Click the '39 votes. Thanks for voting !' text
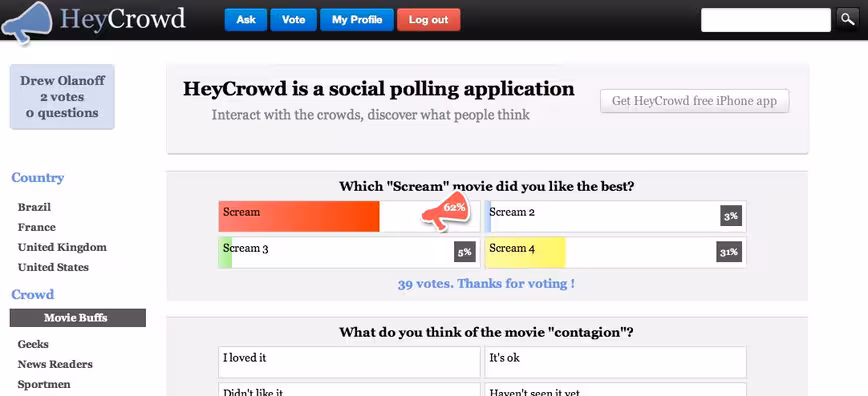This screenshot has width=868, height=396. click(486, 284)
